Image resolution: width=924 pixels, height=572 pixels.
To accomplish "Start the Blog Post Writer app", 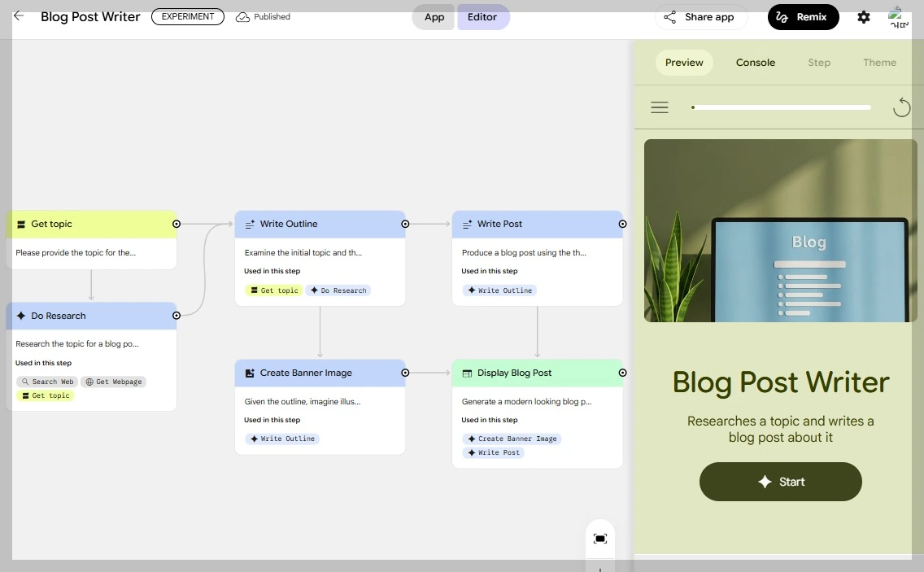I will (780, 482).
